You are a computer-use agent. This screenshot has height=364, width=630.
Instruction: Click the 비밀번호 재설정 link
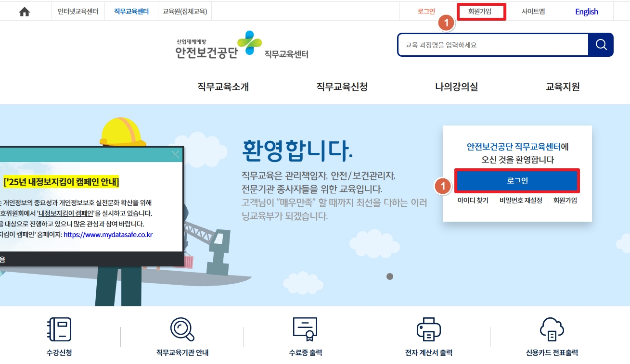[521, 201]
